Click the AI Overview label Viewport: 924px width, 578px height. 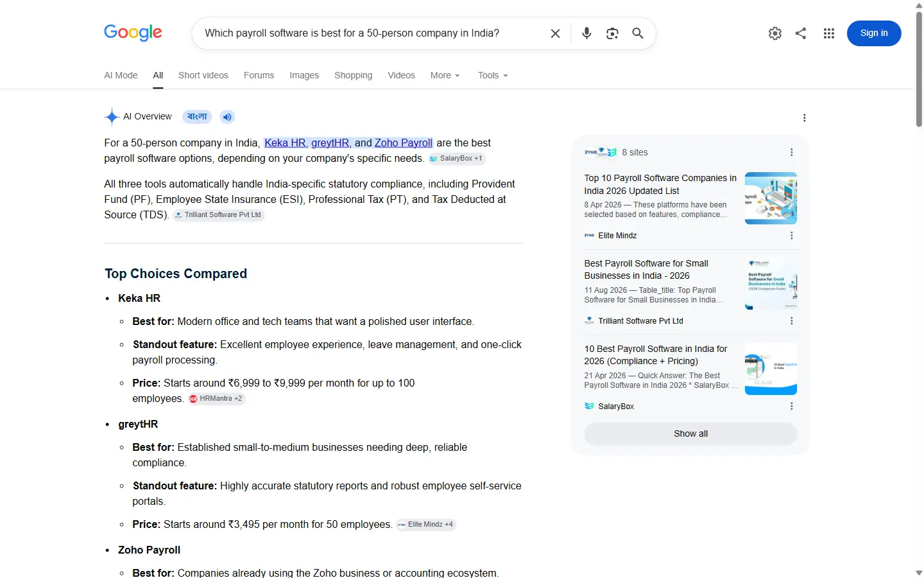pyautogui.click(x=148, y=117)
